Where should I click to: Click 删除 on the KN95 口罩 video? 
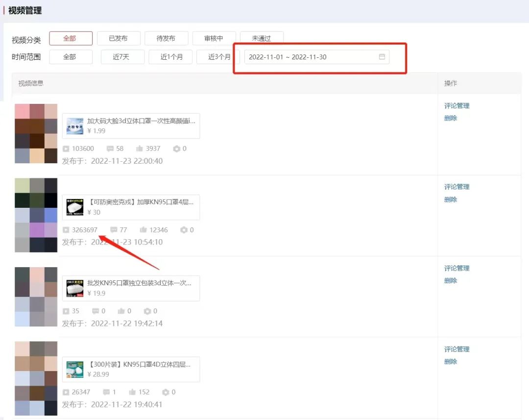(450, 199)
